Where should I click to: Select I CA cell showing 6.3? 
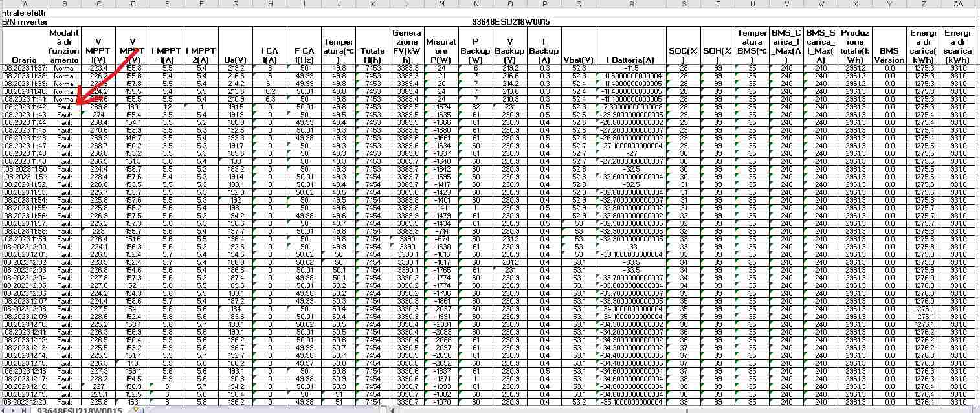270,99
